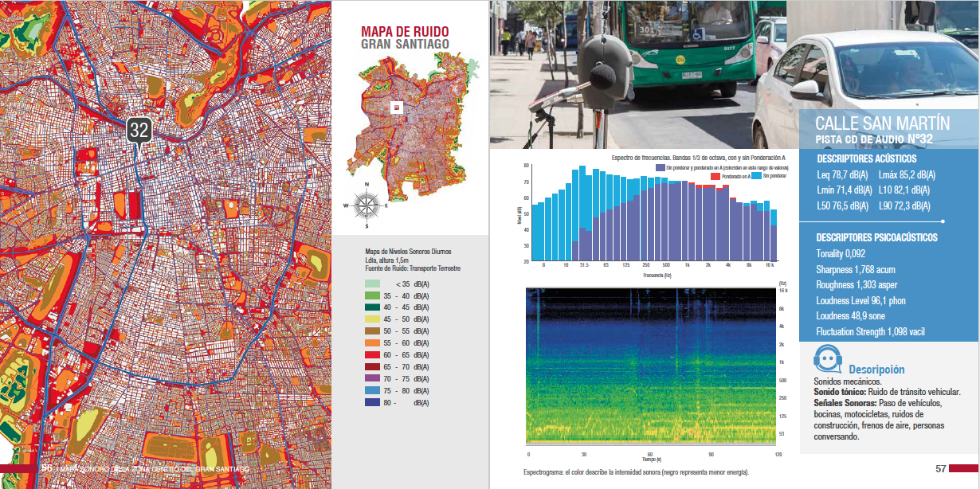Click the compass rose under the mini-map

365,204
